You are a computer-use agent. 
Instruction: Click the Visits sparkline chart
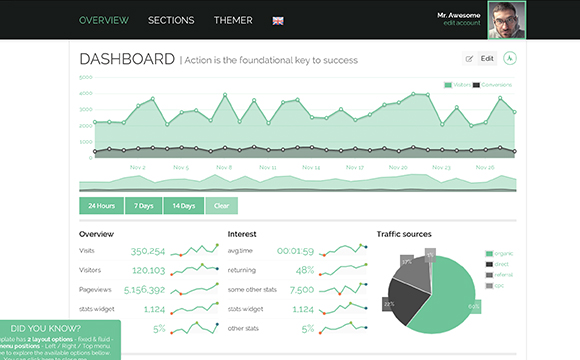[x=194, y=250]
